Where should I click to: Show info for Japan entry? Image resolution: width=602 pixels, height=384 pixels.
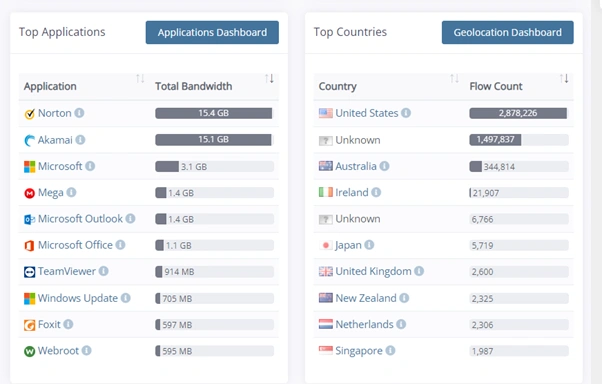369,245
